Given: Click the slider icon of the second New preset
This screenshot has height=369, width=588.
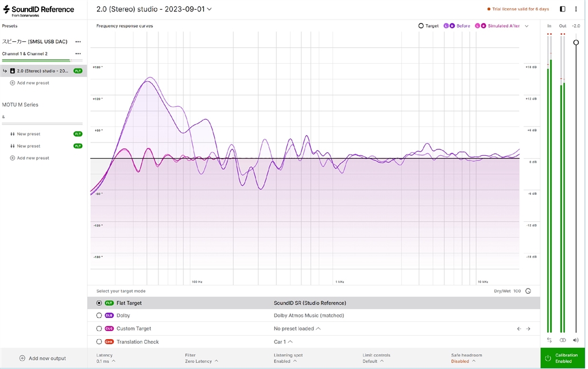Looking at the screenshot, I should point(13,146).
